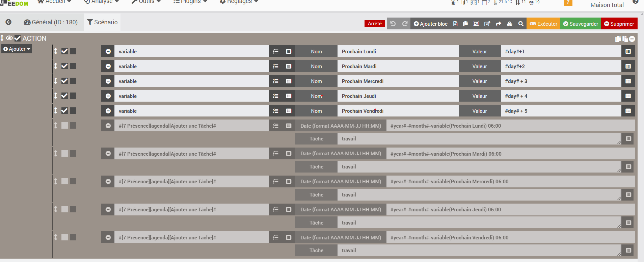The image size is (644, 262).
Task: Run the scenario with Exécuter
Action: (x=543, y=24)
